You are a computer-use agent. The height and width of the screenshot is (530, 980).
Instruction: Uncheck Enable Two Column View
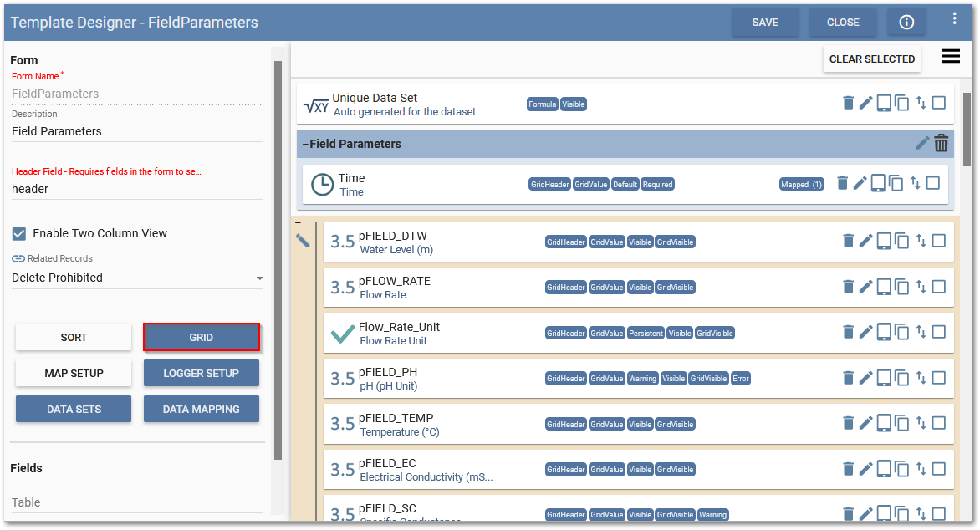pyautogui.click(x=18, y=233)
